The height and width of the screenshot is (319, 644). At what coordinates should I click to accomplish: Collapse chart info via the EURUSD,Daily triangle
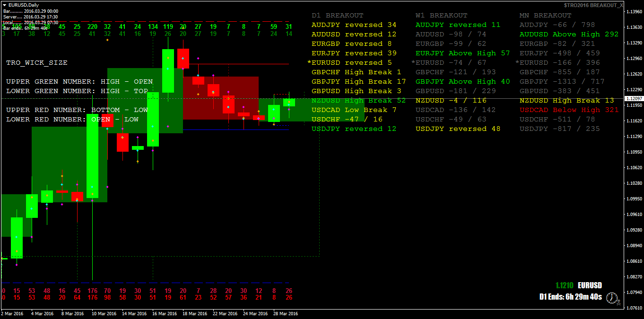point(5,5)
